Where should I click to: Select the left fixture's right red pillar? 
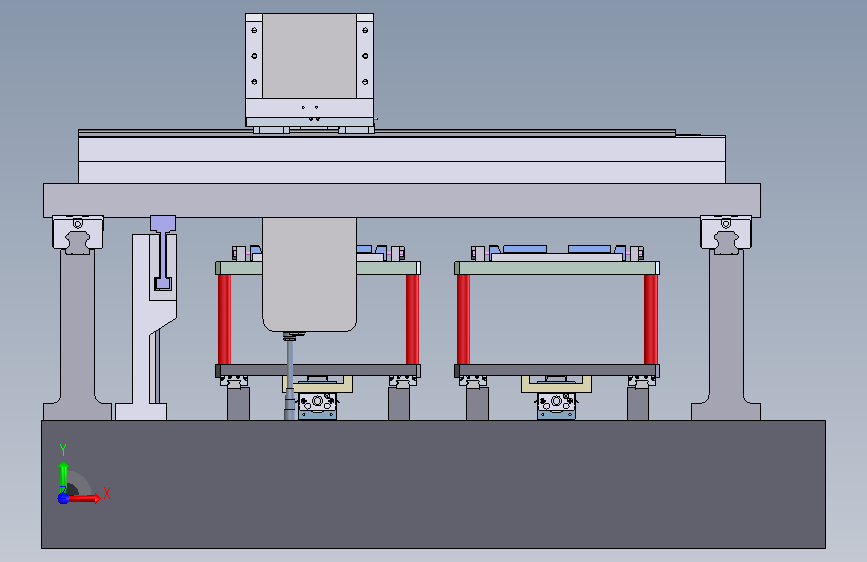[412, 319]
